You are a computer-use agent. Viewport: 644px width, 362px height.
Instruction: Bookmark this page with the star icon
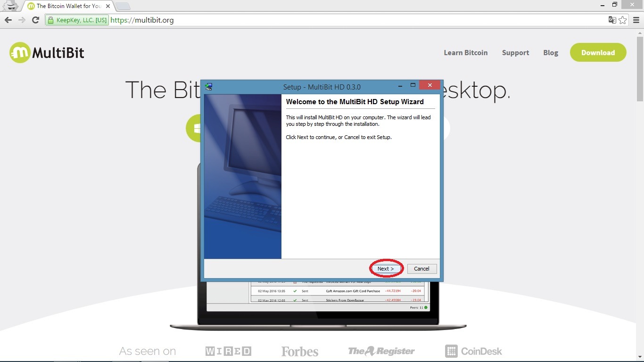[623, 20]
